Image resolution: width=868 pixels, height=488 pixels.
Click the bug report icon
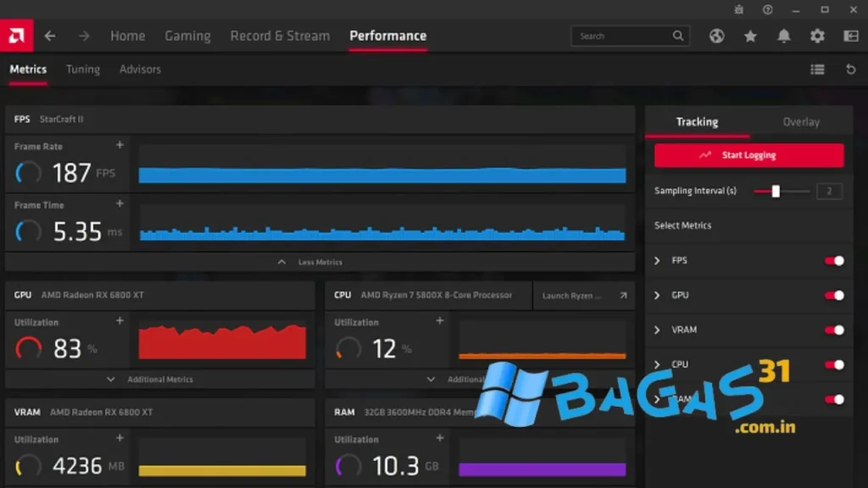(x=739, y=9)
